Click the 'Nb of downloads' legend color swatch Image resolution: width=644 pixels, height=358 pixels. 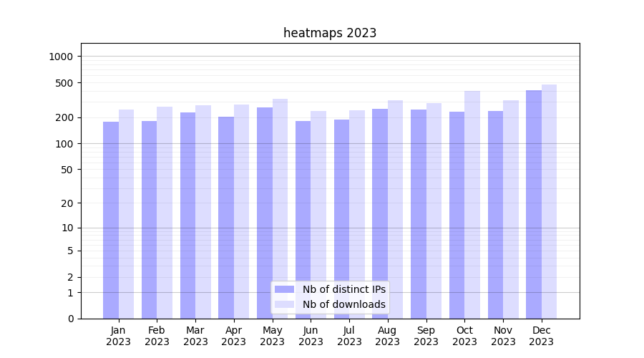[284, 304]
